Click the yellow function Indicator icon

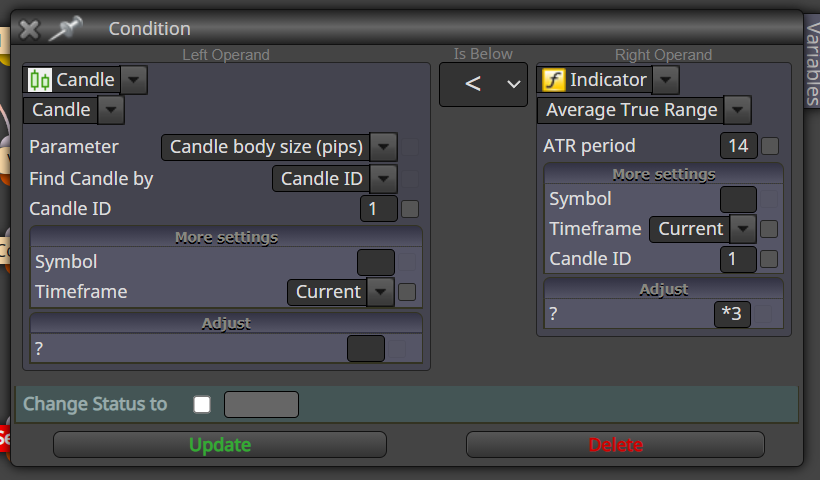click(x=554, y=80)
